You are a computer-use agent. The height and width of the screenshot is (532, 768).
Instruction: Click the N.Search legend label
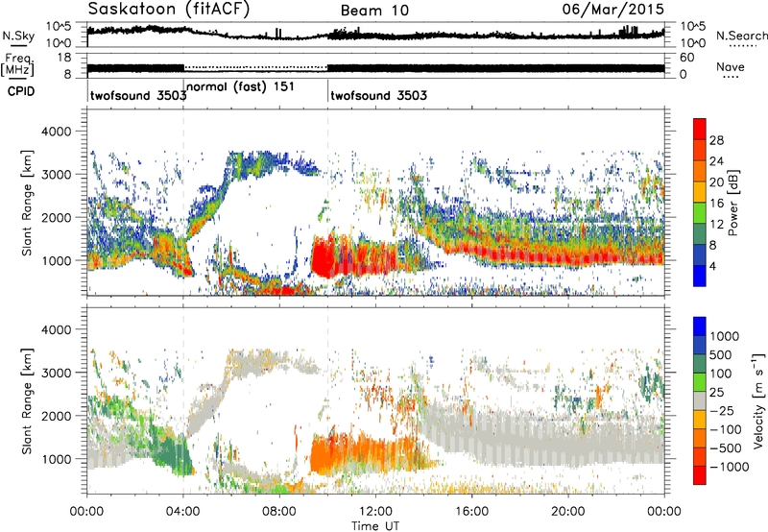coord(741,36)
